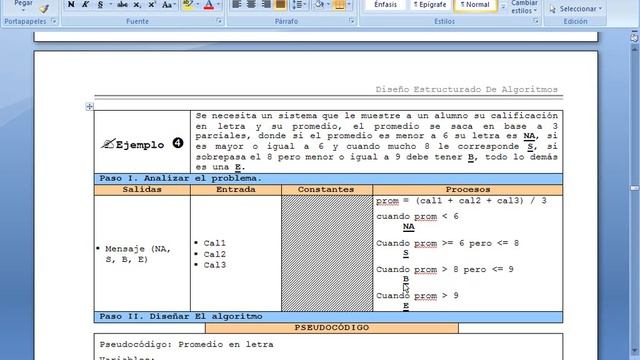Open Cambiar estilos menu
Image resolution: width=640 pixels, height=360 pixels.
[x=524, y=7]
